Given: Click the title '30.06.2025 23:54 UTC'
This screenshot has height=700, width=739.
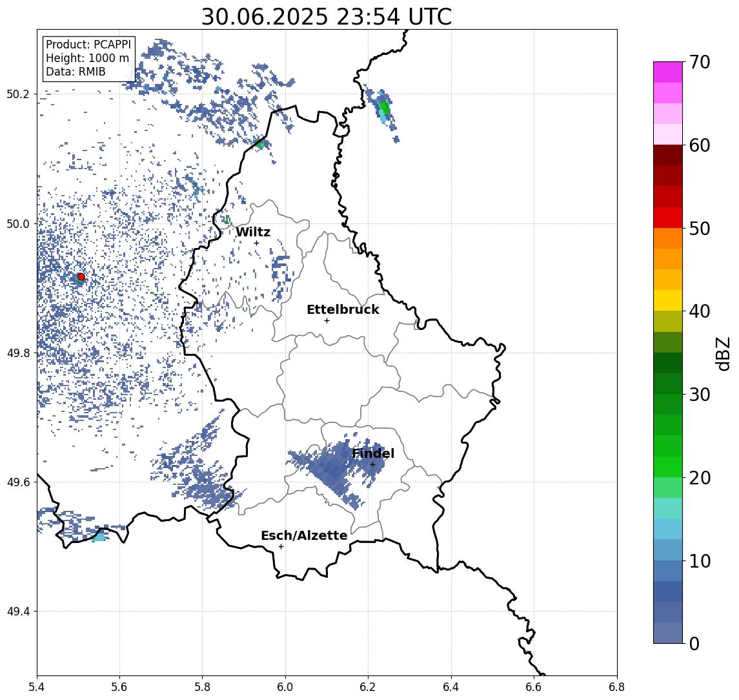Looking at the screenshot, I should 326,17.
